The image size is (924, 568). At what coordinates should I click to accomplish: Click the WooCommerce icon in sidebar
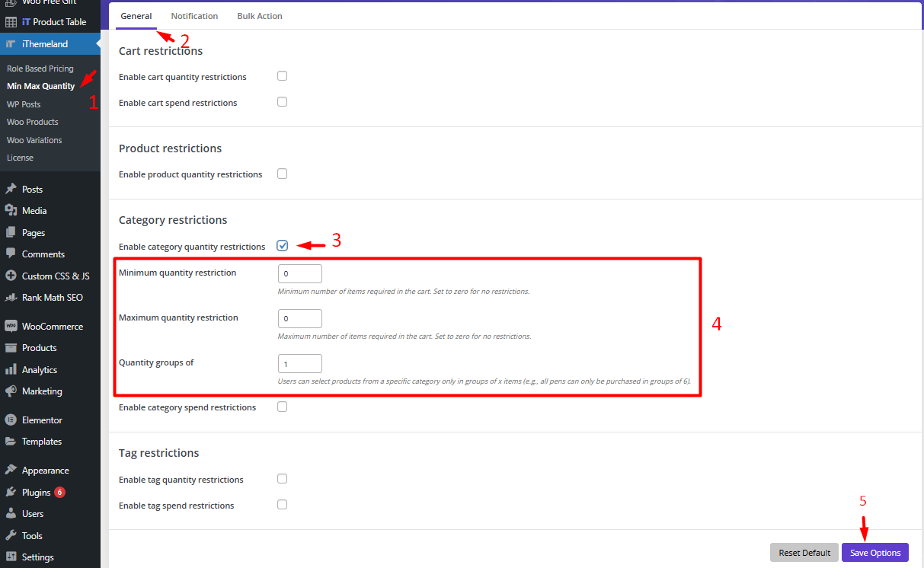pyautogui.click(x=11, y=326)
